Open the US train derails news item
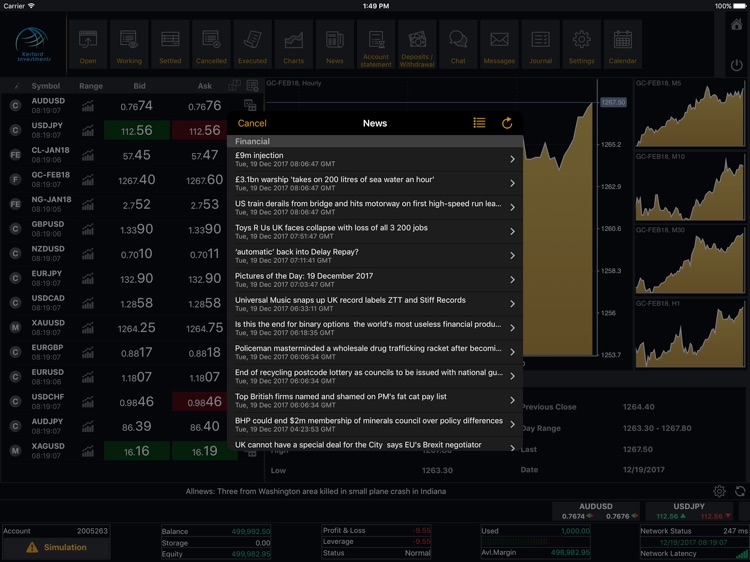750x562 pixels. click(x=375, y=208)
